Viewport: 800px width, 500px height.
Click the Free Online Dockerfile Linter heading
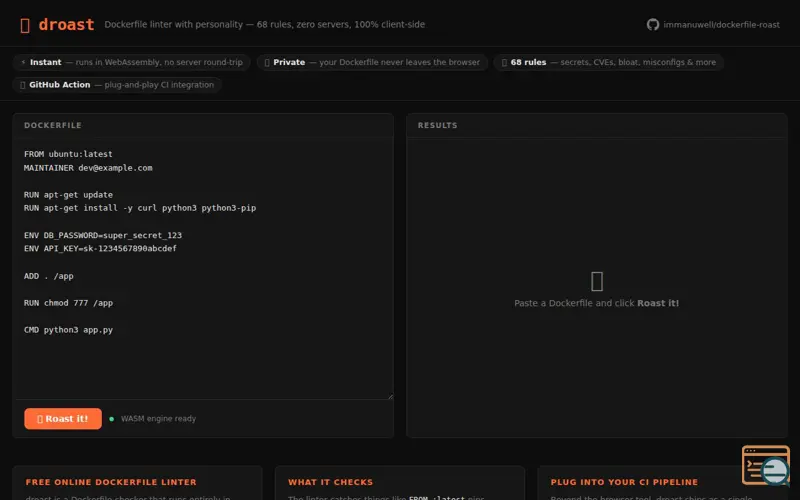point(111,482)
